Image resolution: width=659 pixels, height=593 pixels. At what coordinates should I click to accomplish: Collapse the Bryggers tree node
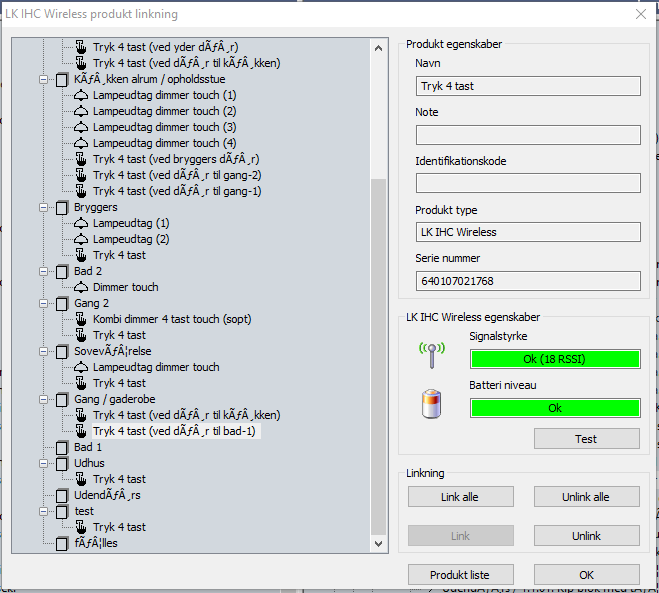[44, 207]
